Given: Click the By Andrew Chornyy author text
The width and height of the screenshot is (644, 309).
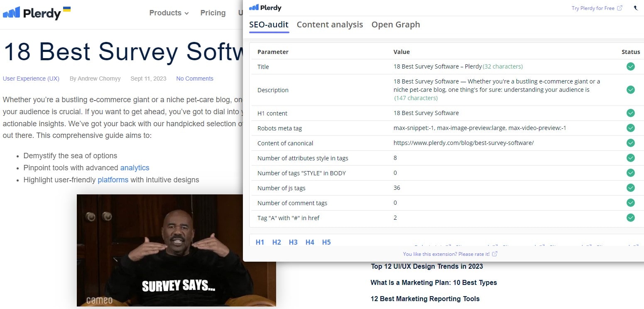Looking at the screenshot, I should tap(95, 78).
